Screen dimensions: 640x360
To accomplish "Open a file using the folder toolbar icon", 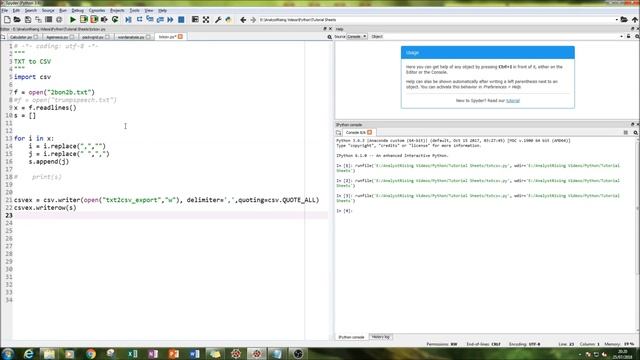I will click(17, 20).
